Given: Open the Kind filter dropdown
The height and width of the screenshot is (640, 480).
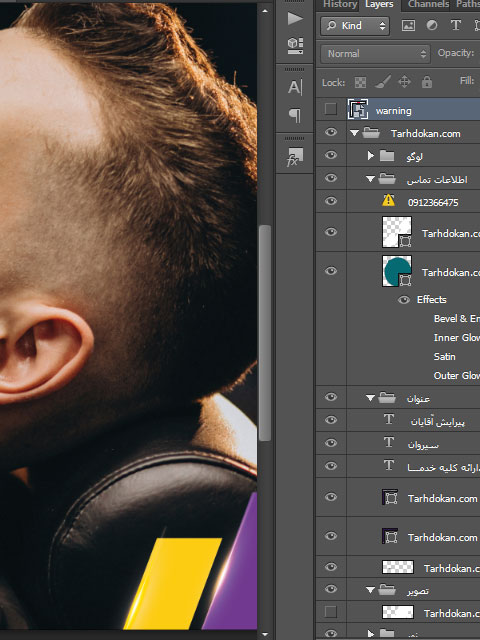Looking at the screenshot, I should [x=355, y=26].
